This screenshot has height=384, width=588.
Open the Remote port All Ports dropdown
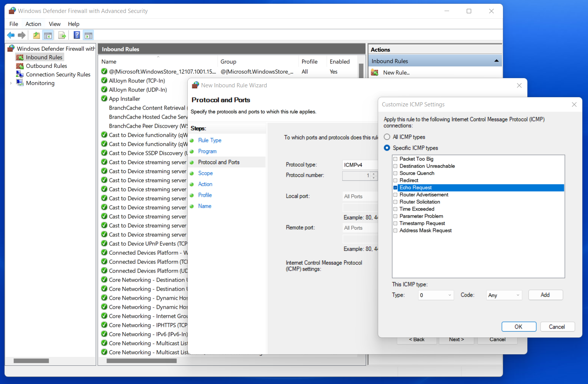(360, 228)
